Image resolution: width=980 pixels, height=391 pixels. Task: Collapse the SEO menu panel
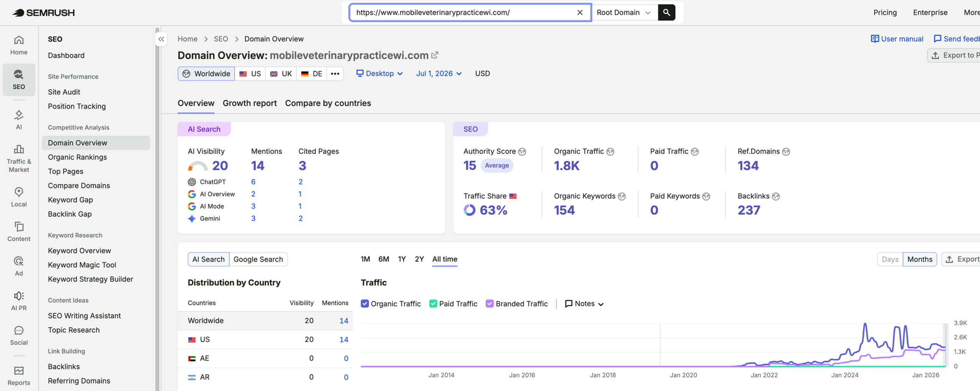(x=161, y=39)
